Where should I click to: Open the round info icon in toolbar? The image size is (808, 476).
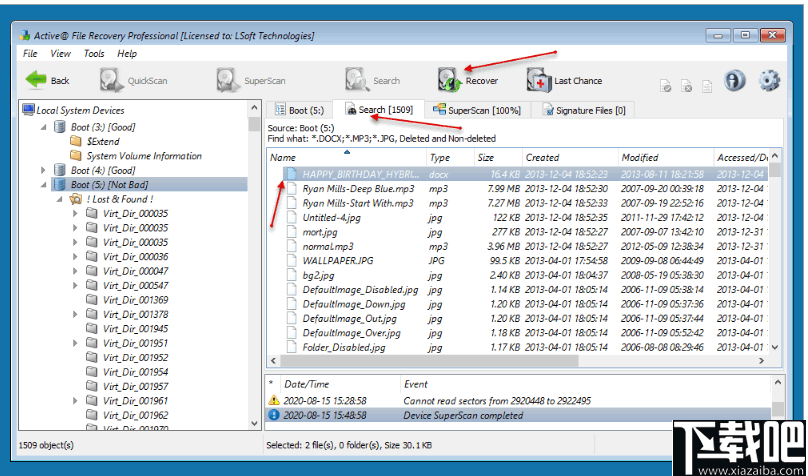click(x=734, y=80)
